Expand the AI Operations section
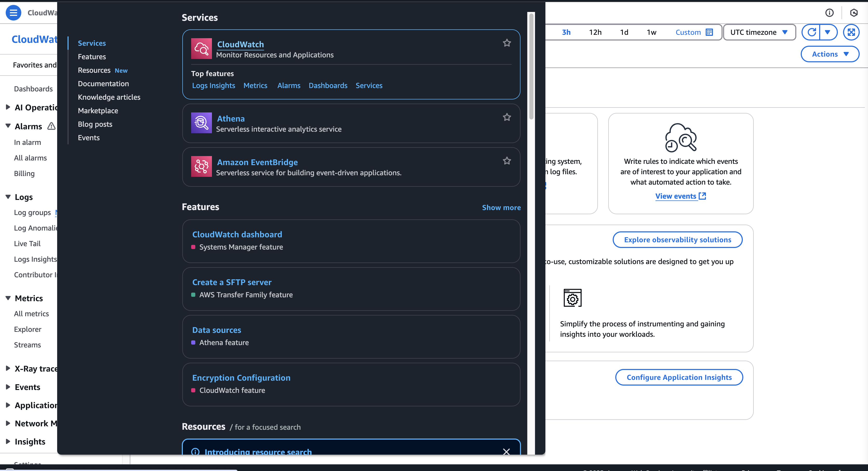Screen dimensions: 868x471 coord(8,107)
